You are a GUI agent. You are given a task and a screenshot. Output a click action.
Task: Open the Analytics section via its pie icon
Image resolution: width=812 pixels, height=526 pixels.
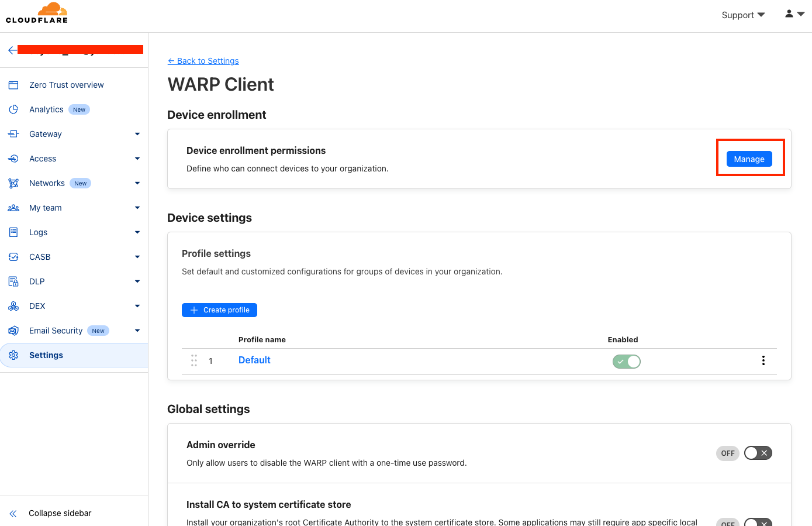pos(13,109)
